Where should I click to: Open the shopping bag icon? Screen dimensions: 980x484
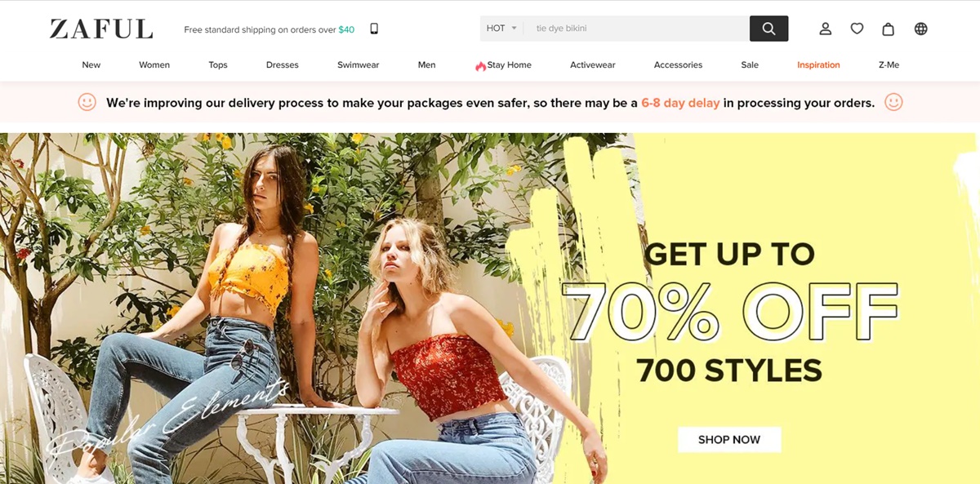889,29
